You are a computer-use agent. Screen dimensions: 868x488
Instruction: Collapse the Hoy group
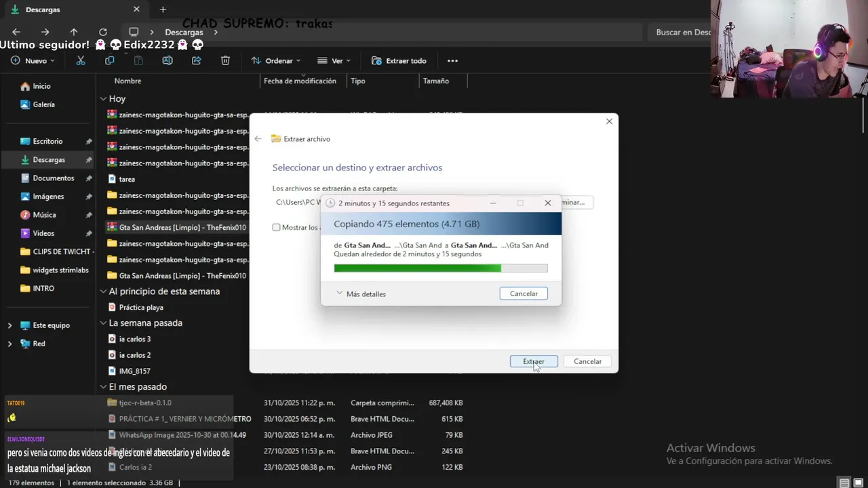click(x=103, y=99)
